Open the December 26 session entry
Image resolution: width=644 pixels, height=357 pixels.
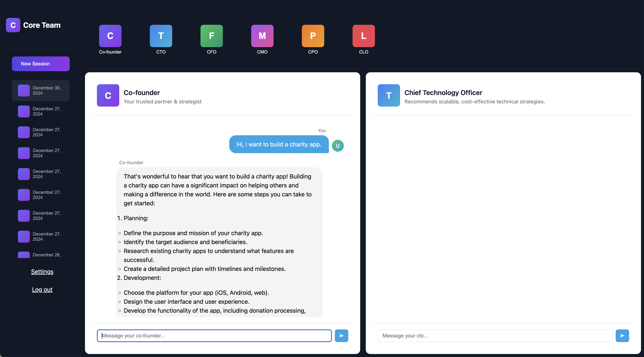tap(41, 255)
